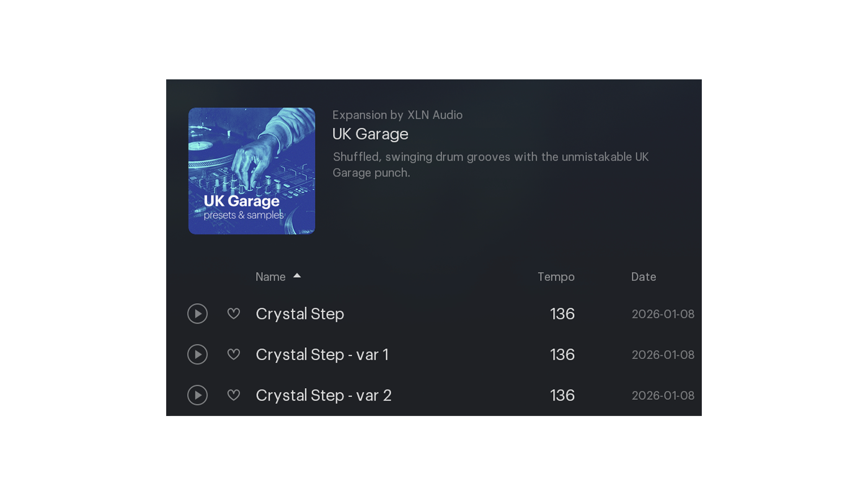Click the UK Garage description text
This screenshot has height=496, width=868.
[x=490, y=165]
